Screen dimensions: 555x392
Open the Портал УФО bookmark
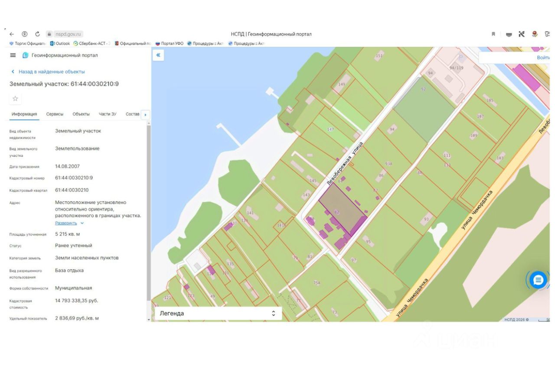pos(170,43)
